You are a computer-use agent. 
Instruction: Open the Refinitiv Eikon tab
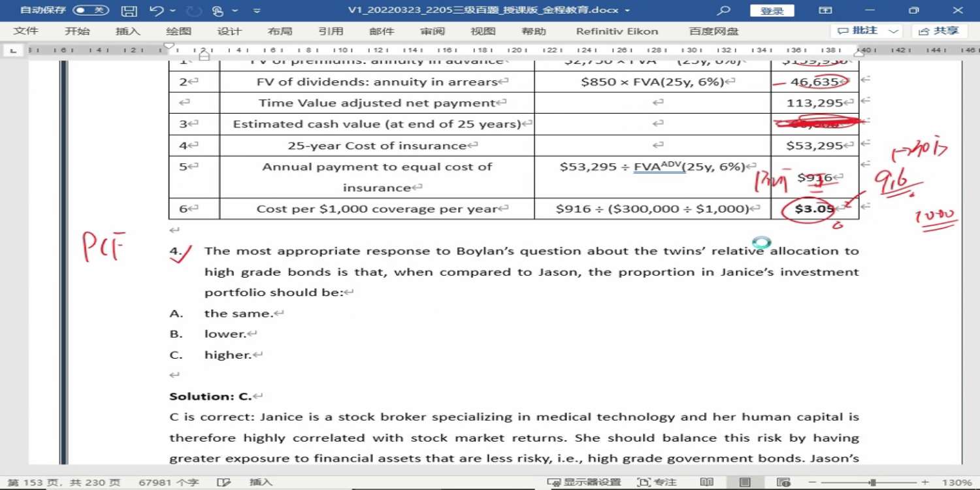pyautogui.click(x=617, y=31)
